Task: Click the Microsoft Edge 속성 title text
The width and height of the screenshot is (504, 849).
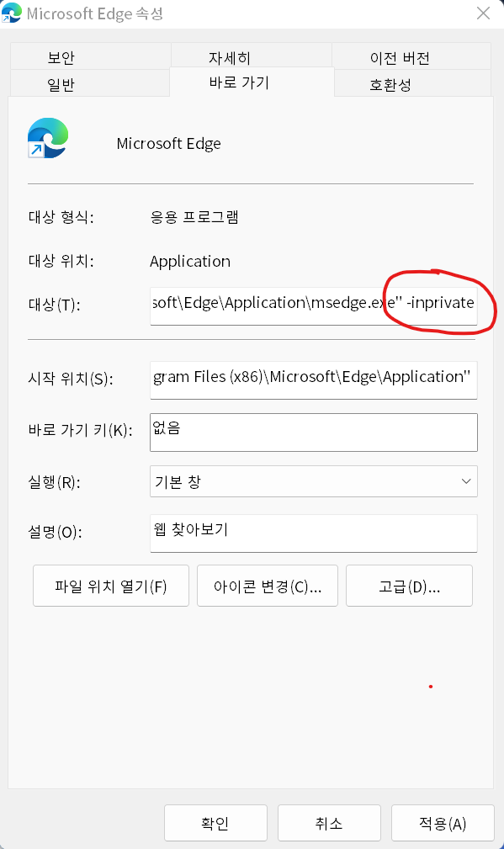Action: 95,13
